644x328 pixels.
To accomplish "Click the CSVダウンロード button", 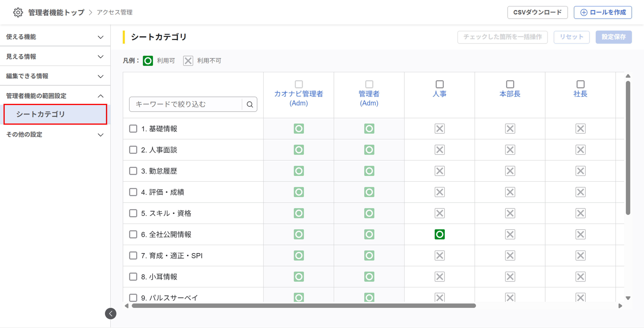I will 537,12.
